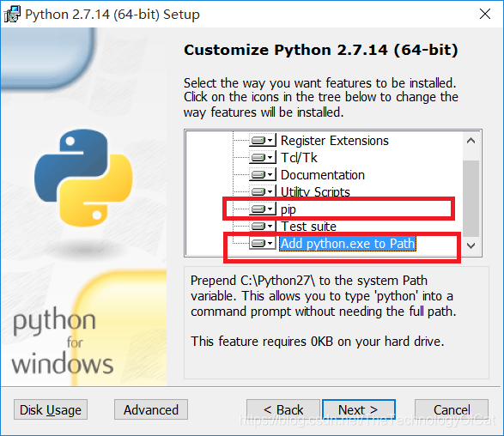
Task: Open the Documentation feature dropdown icon
Action: [x=263, y=175]
